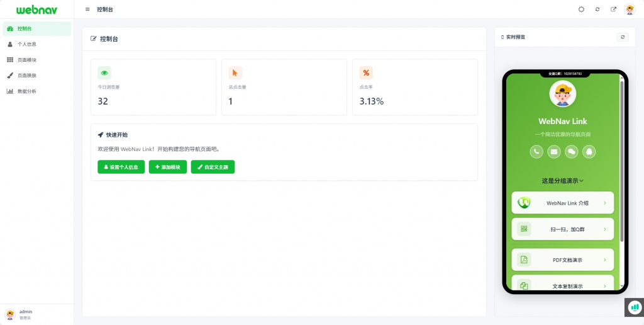The height and width of the screenshot is (325, 644).
Task: Open 个人信息 in the sidebar
Action: [x=26, y=44]
